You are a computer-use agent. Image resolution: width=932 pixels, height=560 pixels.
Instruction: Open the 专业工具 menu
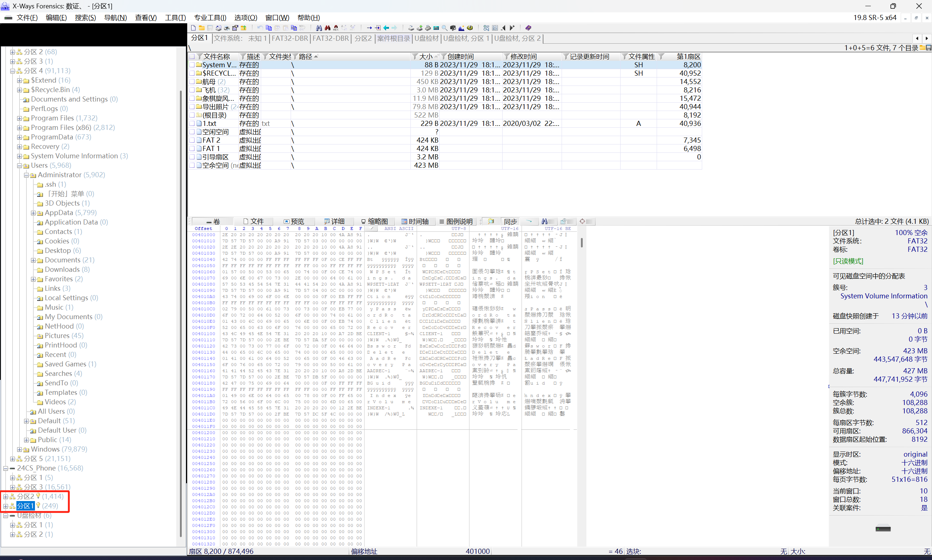(209, 18)
